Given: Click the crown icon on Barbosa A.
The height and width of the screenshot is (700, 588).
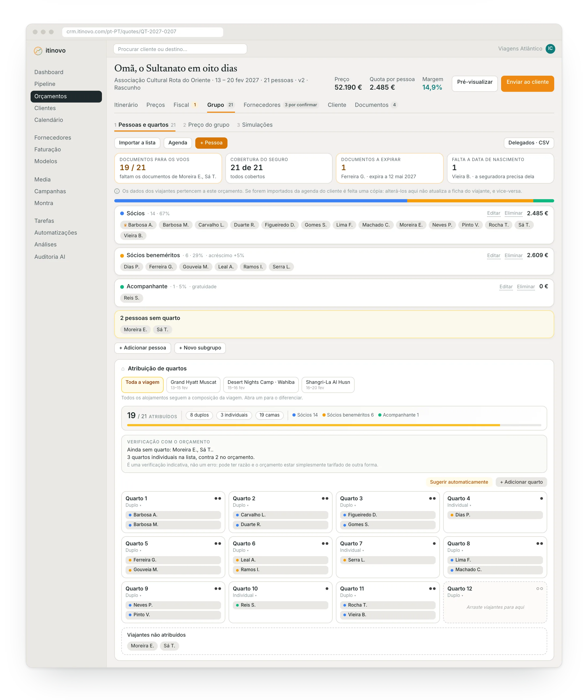Looking at the screenshot, I should pos(125,225).
